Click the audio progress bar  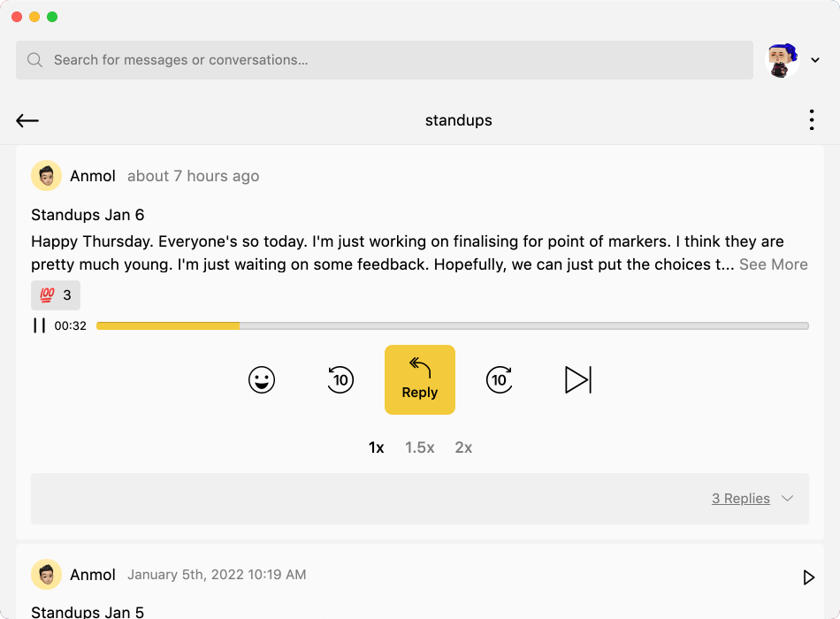coord(452,326)
